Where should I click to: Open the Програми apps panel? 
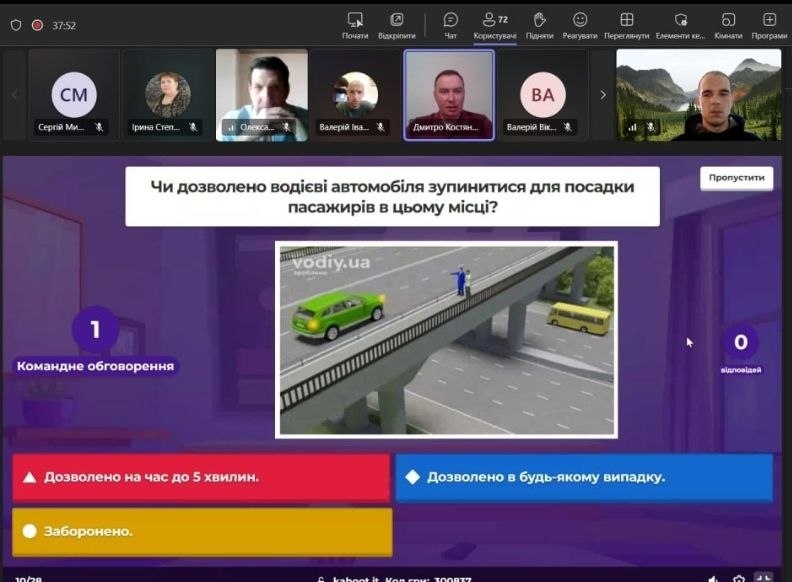point(769,24)
